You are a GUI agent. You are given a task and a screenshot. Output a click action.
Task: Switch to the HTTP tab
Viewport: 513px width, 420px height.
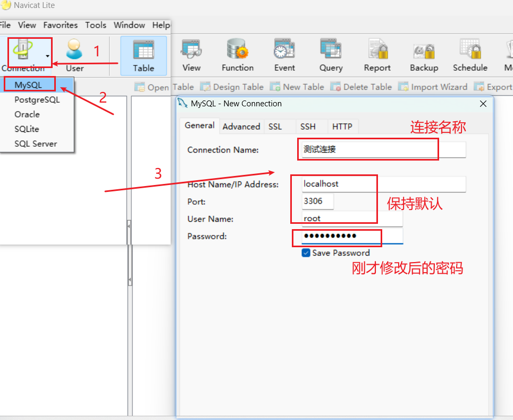point(342,127)
